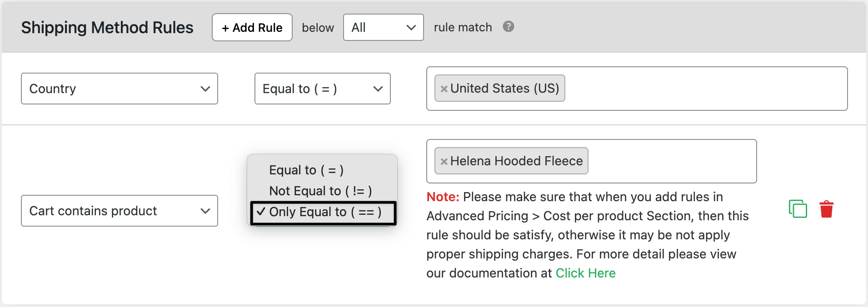Viewport: 868px width, 307px height.
Task: Open Country rule's Equal to ( = ) dropdown
Action: 323,89
